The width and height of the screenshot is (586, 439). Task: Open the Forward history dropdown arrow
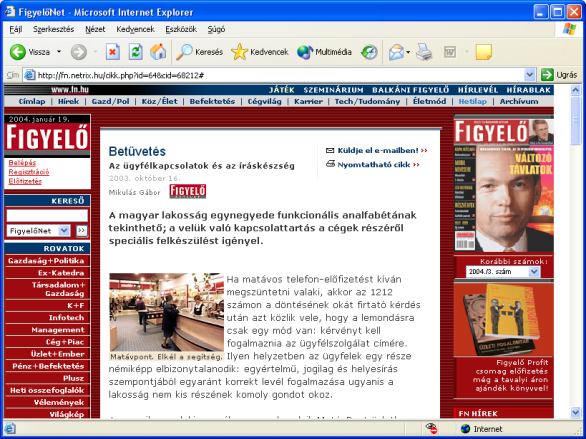click(95, 52)
